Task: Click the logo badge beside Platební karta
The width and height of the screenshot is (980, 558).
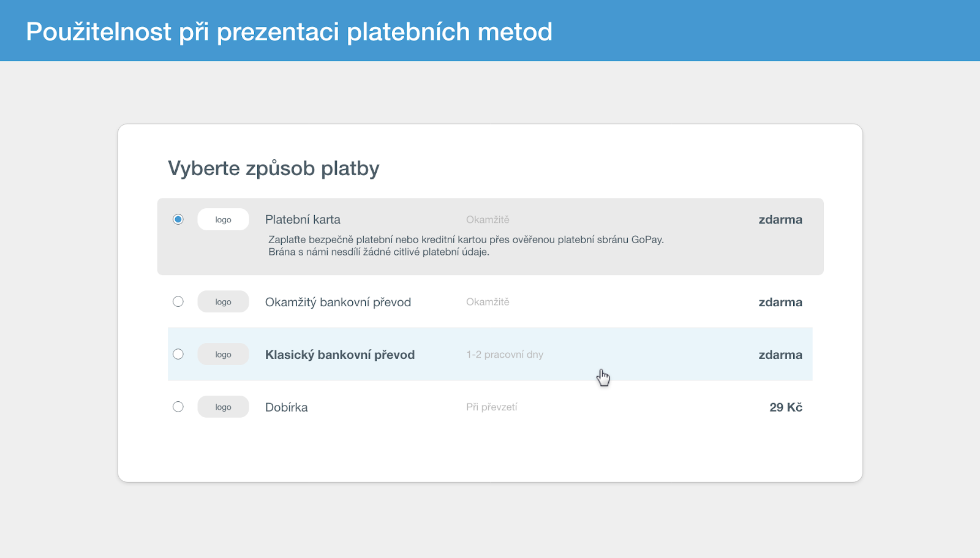Action: click(223, 219)
